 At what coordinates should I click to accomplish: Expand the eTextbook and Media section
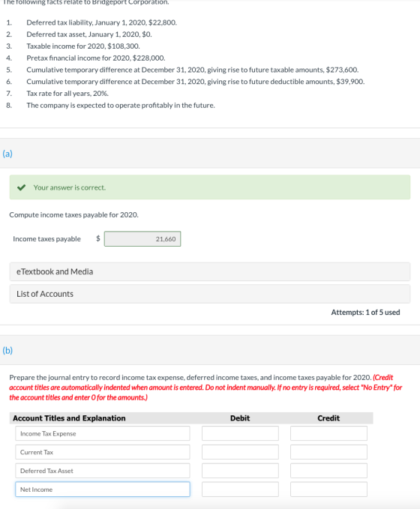pos(210,271)
